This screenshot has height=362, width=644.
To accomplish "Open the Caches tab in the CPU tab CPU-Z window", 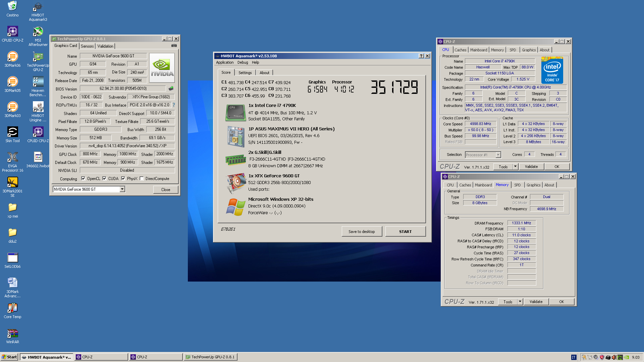I will coord(461,50).
